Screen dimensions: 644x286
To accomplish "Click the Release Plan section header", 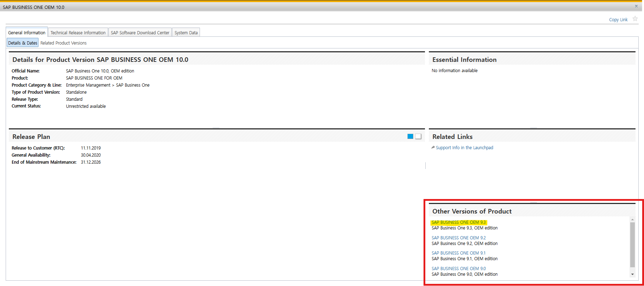I will click(x=31, y=137).
